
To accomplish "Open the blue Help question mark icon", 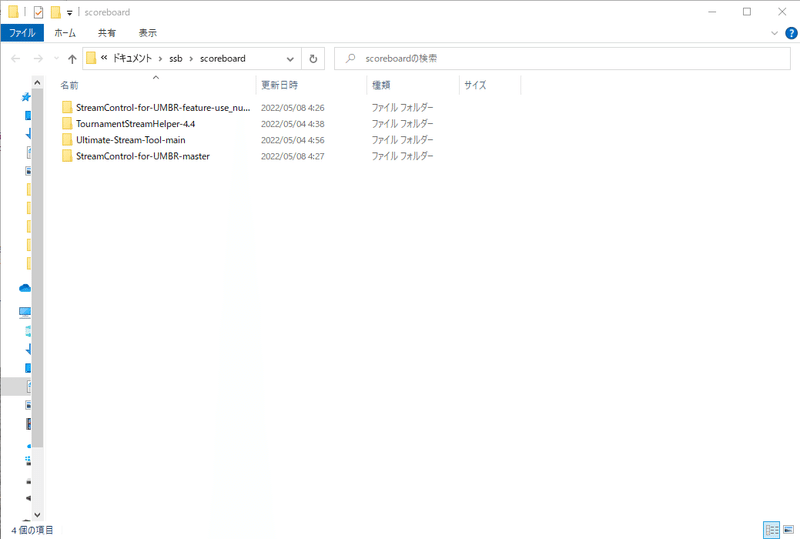I will click(791, 33).
